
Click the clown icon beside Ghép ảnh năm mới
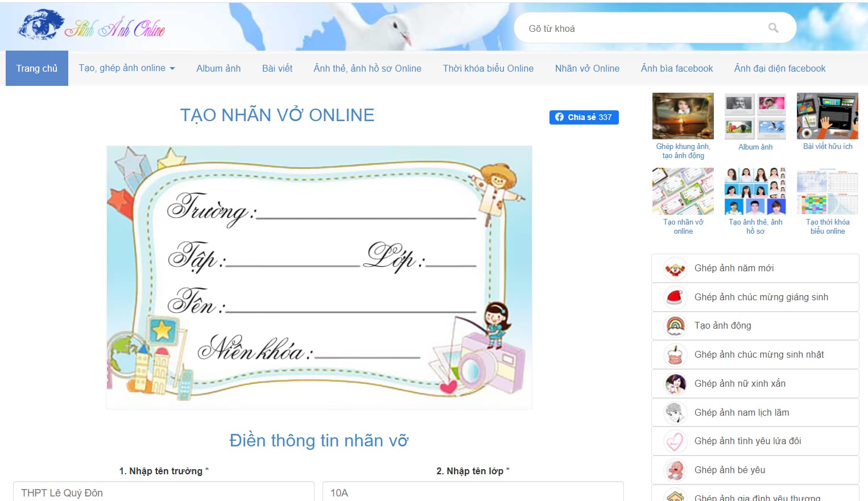pyautogui.click(x=673, y=268)
